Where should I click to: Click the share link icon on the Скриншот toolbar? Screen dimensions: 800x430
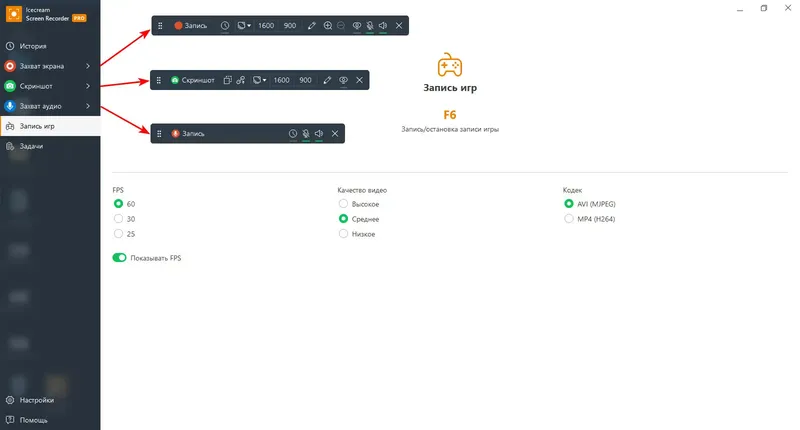click(x=241, y=80)
